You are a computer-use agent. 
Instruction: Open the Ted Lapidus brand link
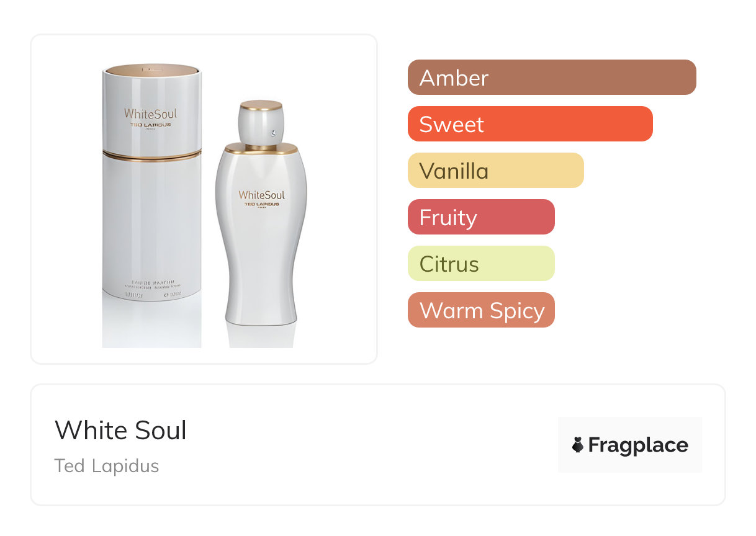(107, 466)
